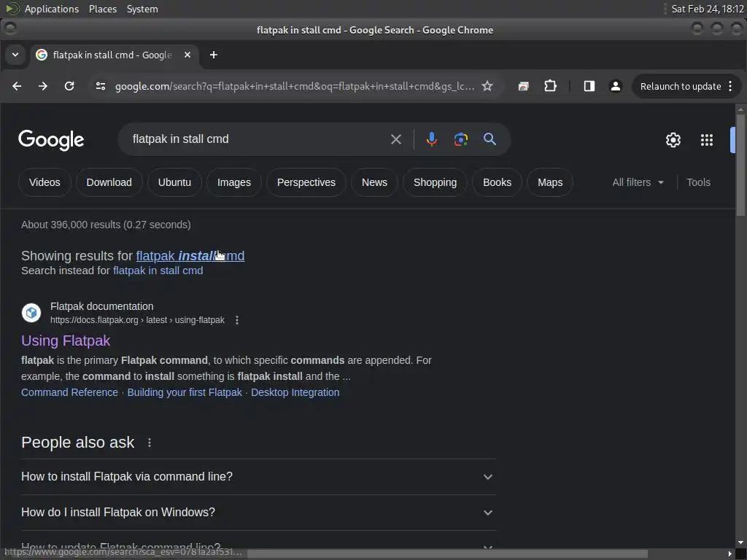
Task: Filter results by Download
Action: click(109, 182)
